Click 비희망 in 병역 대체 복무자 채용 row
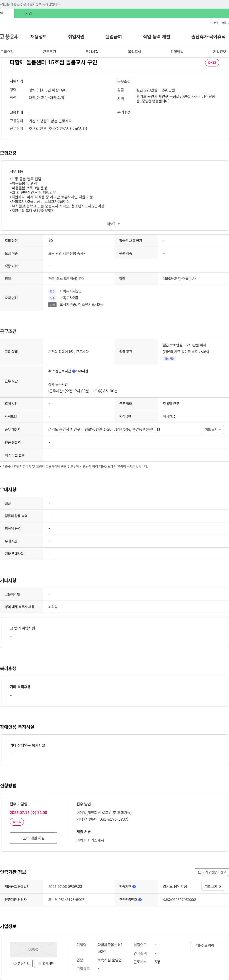The width and height of the screenshot is (229, 980). tap(53, 607)
